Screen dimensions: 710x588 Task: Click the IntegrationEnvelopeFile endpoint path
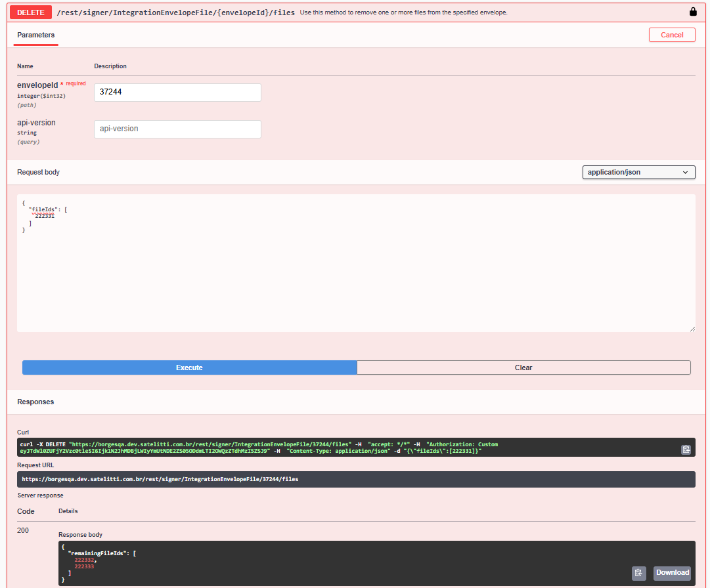click(x=175, y=12)
